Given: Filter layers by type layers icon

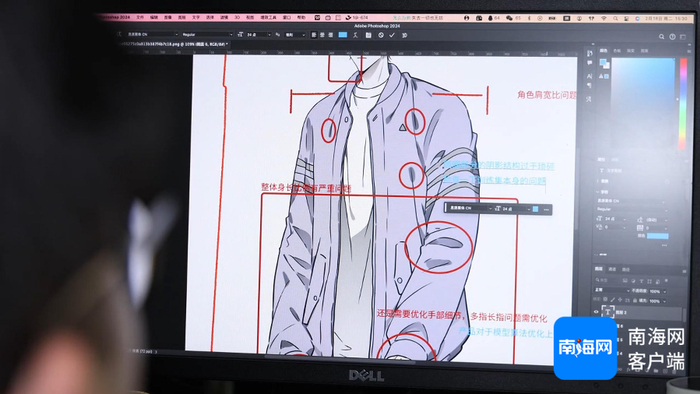Looking at the screenshot, I should [x=642, y=281].
